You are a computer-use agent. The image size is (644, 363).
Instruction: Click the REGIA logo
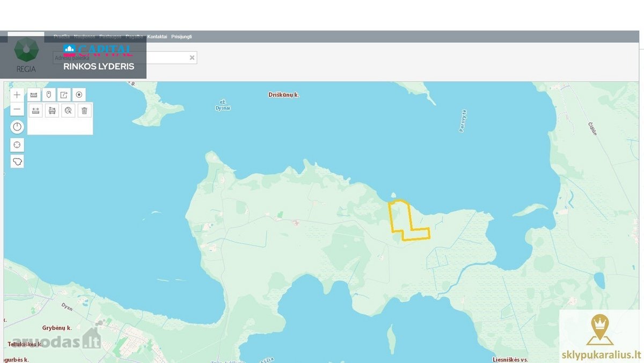click(x=26, y=55)
